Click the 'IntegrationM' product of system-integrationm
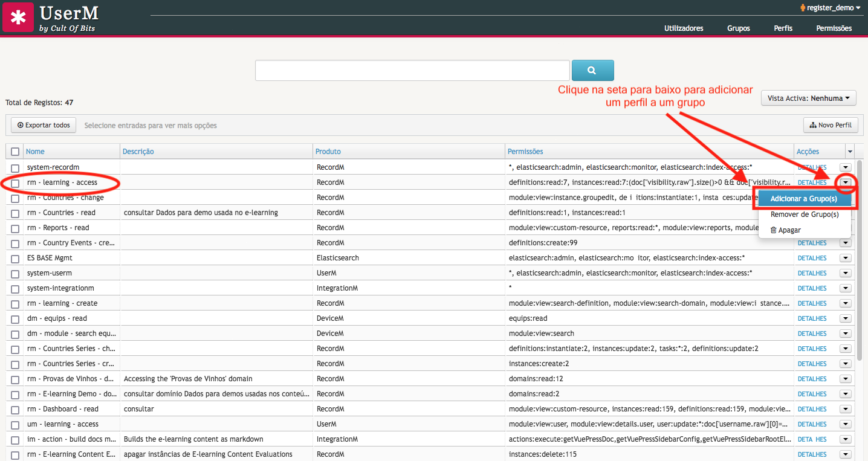The image size is (868, 461). 337,288
